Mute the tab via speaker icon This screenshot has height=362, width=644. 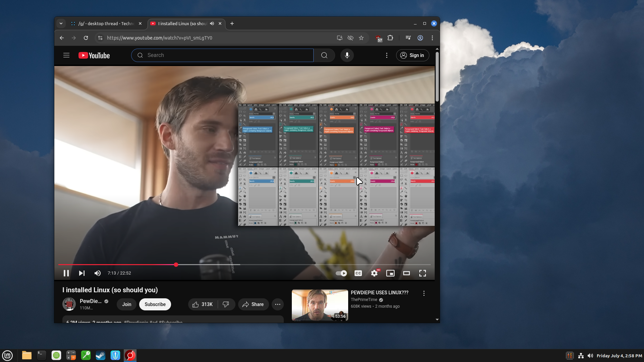pos(212,23)
